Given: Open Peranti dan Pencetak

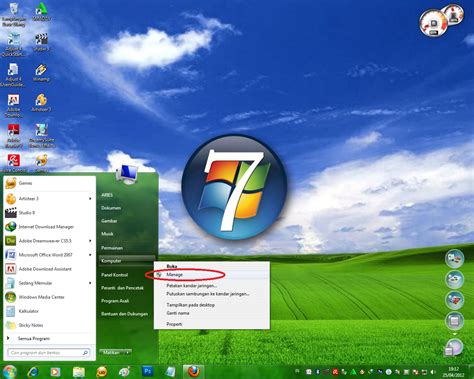Looking at the screenshot, I should tap(122, 288).
